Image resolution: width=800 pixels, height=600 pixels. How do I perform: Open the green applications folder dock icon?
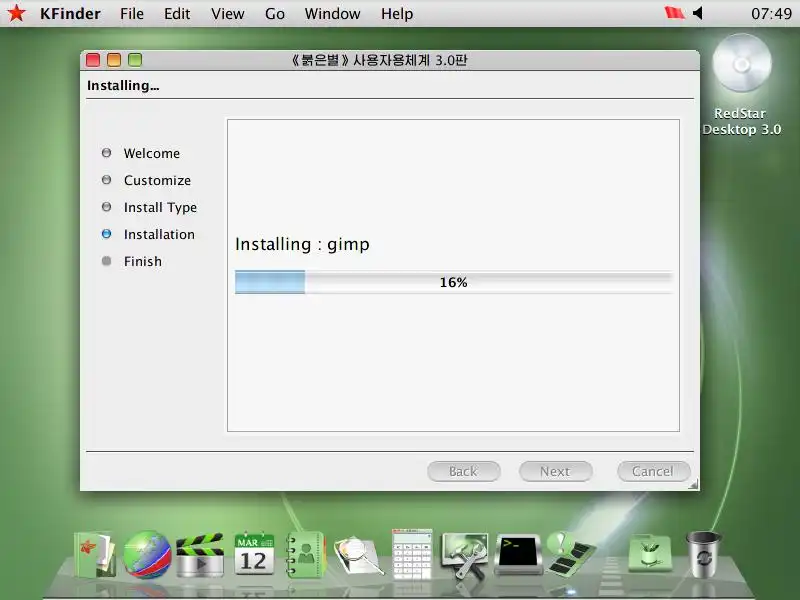[650, 553]
